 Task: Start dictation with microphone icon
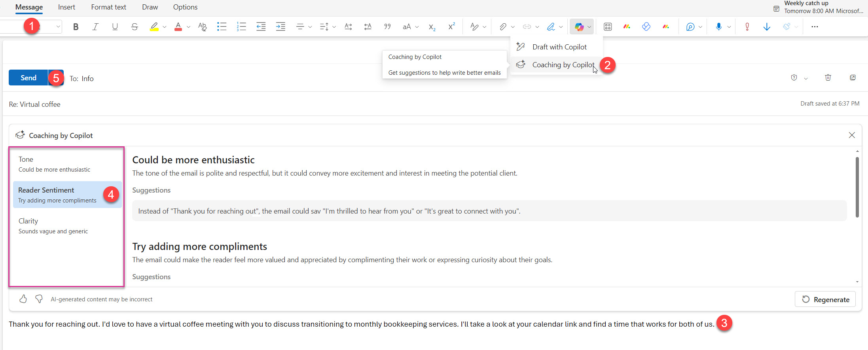point(718,27)
